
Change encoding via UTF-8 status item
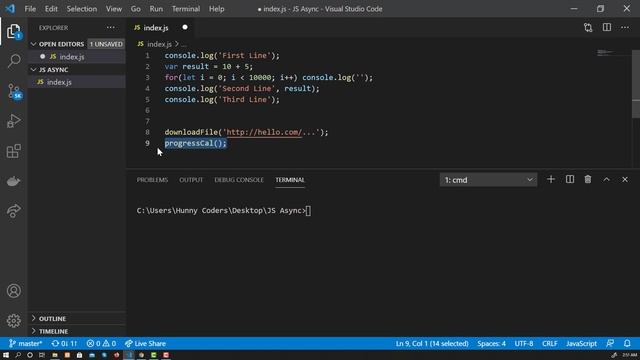pyautogui.click(x=524, y=344)
